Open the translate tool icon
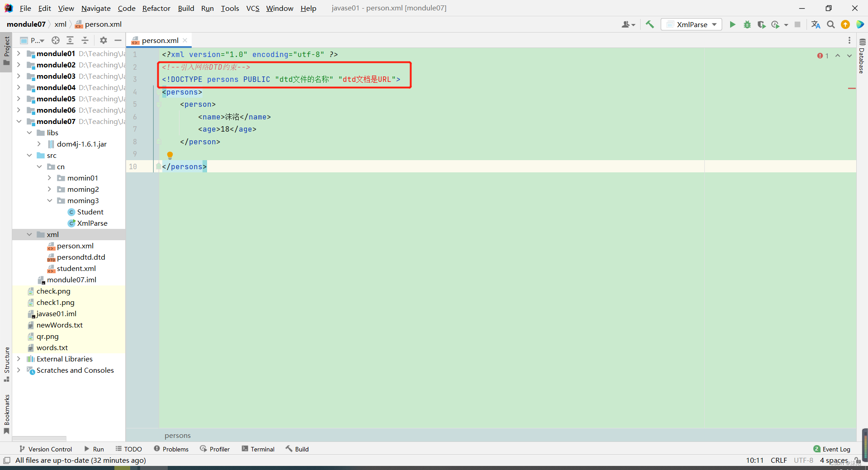The image size is (868, 470). (x=816, y=24)
